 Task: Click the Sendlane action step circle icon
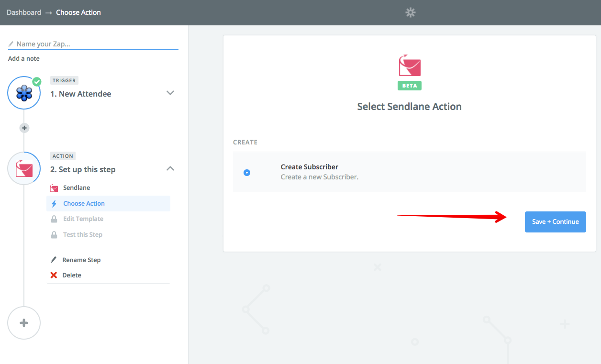coord(24,168)
